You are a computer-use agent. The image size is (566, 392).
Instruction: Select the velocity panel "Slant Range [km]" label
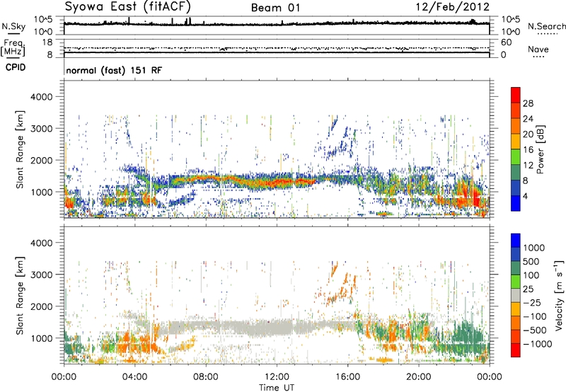point(20,295)
